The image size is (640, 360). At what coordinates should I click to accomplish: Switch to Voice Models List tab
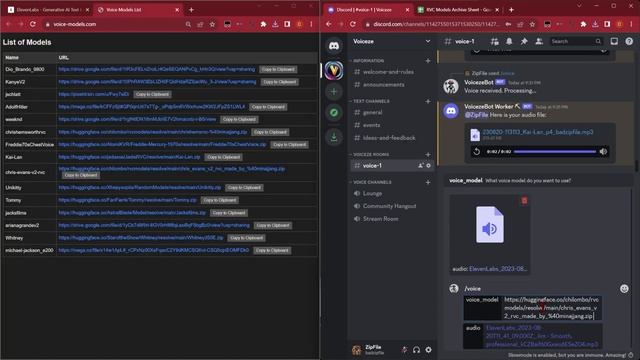pos(138,10)
